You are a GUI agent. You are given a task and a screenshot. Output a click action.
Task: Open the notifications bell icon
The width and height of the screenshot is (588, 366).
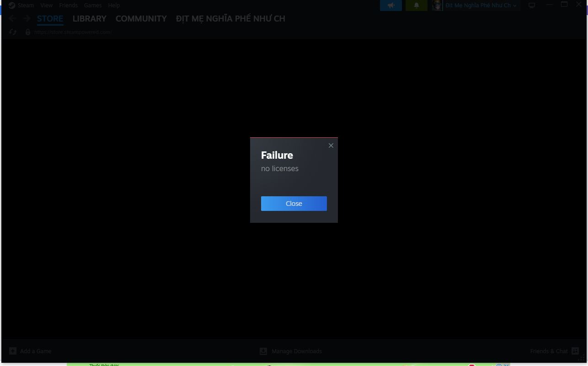point(416,5)
